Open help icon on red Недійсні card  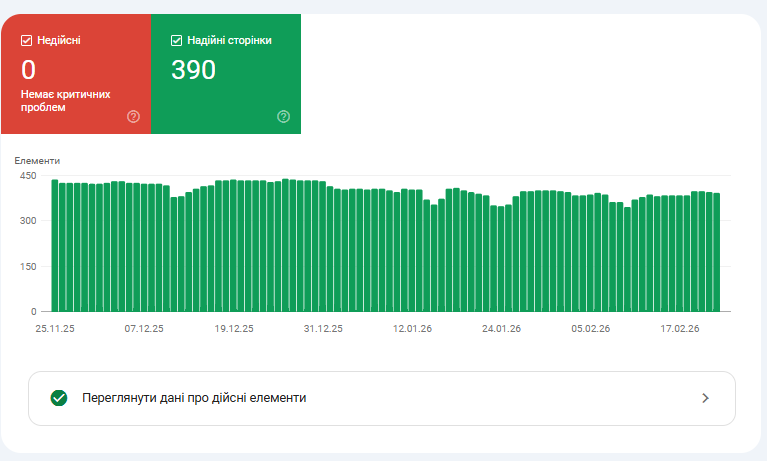pos(133,116)
